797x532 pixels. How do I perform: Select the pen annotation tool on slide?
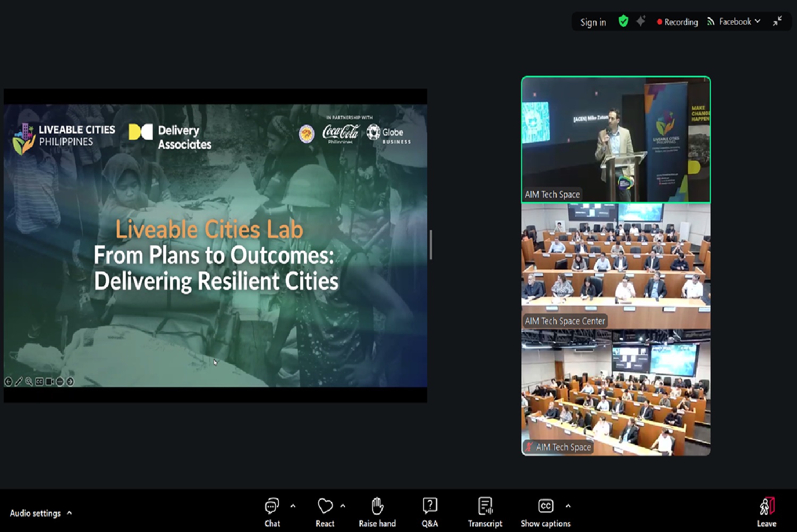[19, 382]
